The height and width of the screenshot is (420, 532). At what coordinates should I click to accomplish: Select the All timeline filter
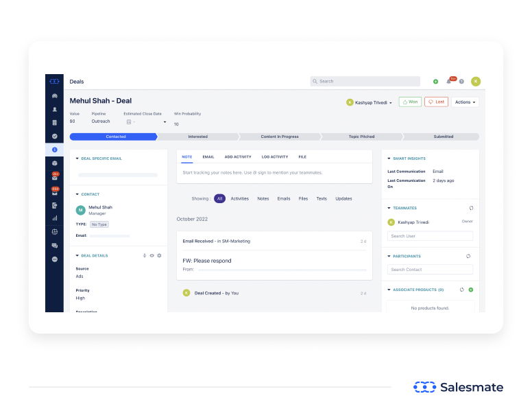pos(219,198)
